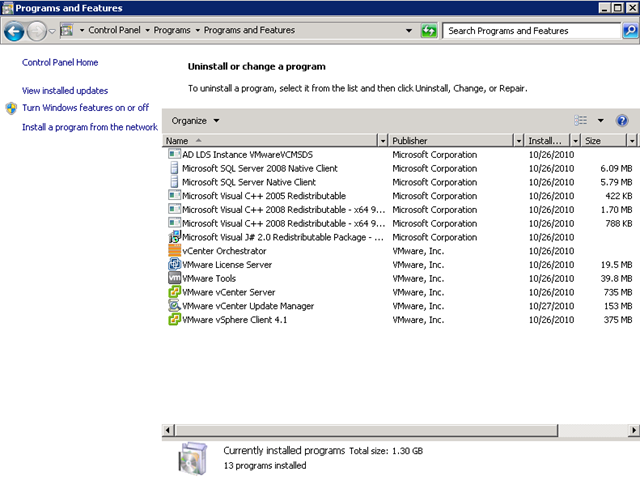Click the Microsoft Visual J# 2.0 icon

click(174, 237)
